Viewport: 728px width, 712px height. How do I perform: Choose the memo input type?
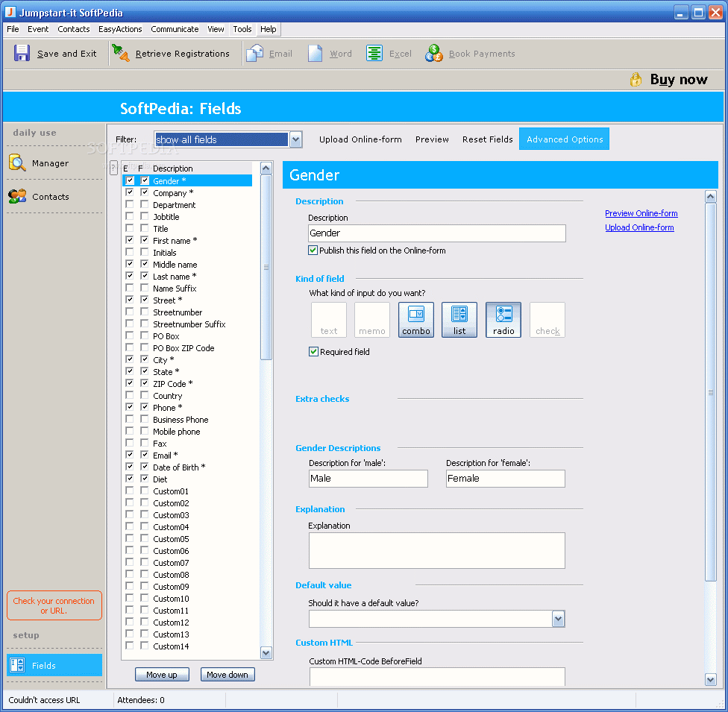click(x=372, y=320)
